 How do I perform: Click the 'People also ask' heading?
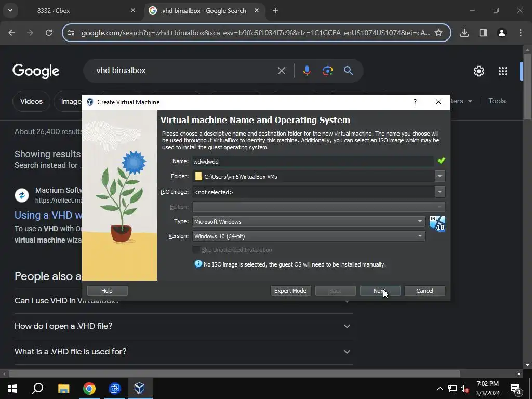pyautogui.click(x=48, y=276)
